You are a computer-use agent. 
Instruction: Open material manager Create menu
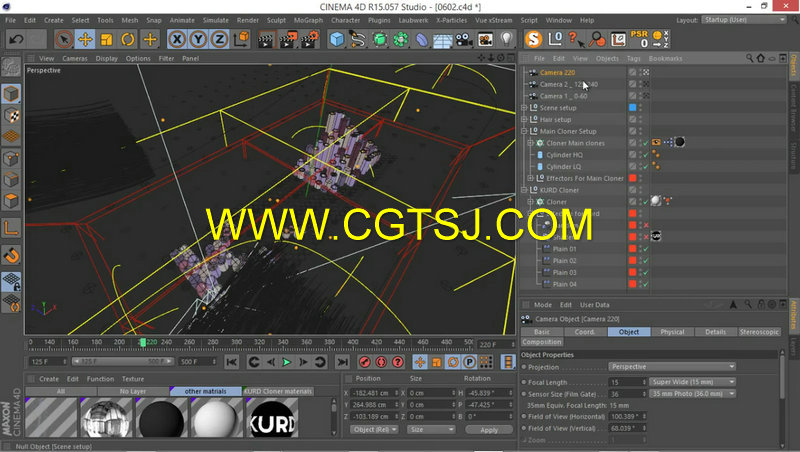coord(49,379)
